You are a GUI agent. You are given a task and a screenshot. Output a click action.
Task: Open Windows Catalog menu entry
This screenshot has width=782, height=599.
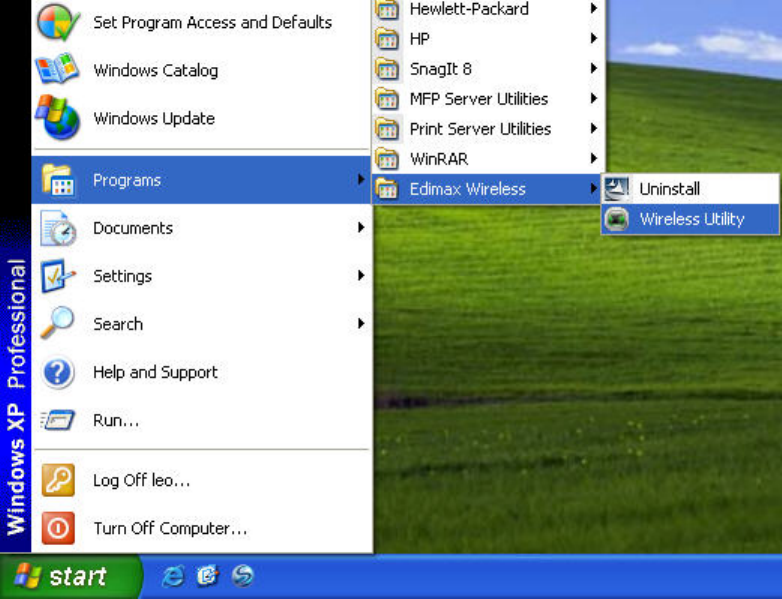point(201,70)
